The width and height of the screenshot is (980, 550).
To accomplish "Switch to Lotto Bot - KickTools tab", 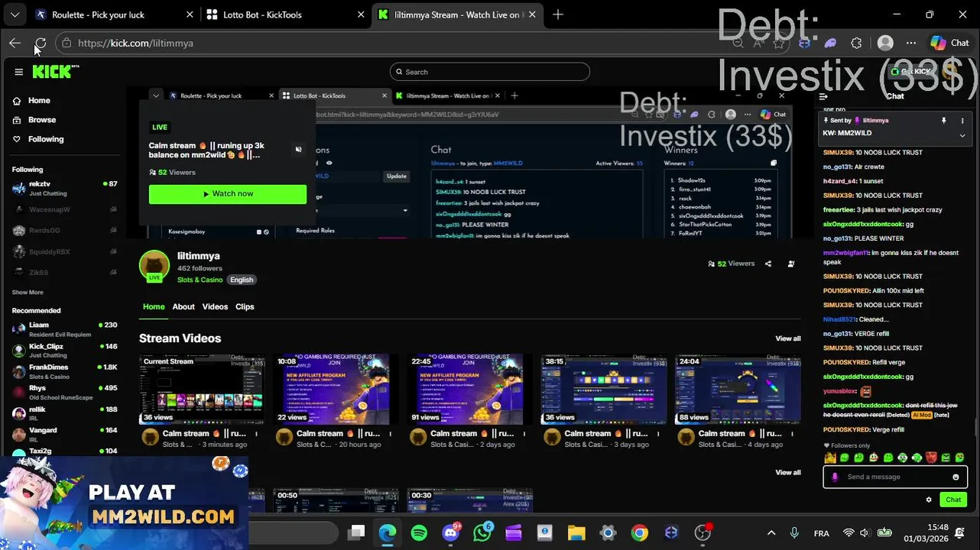I will click(287, 15).
